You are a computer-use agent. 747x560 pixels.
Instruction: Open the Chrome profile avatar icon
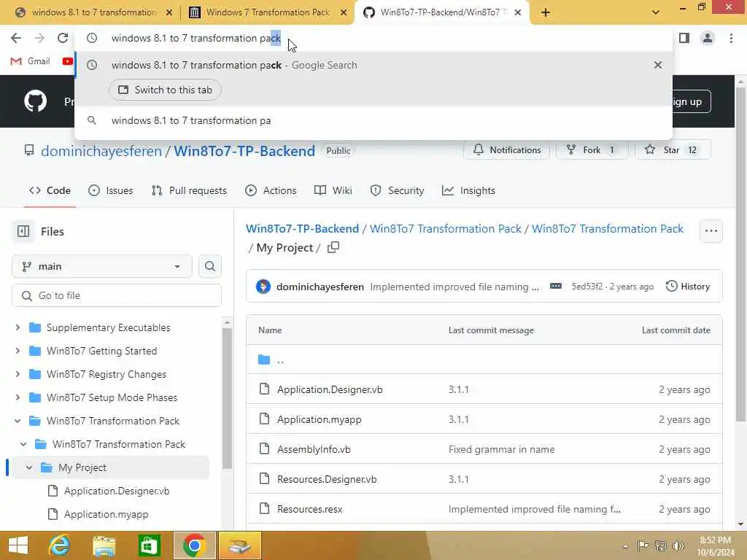[x=708, y=38]
